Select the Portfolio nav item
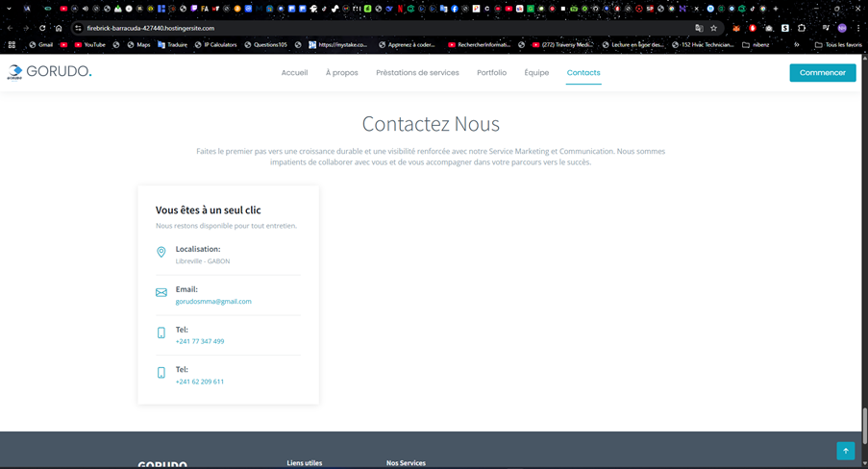Screen dimensions: 868x469 coord(491,72)
